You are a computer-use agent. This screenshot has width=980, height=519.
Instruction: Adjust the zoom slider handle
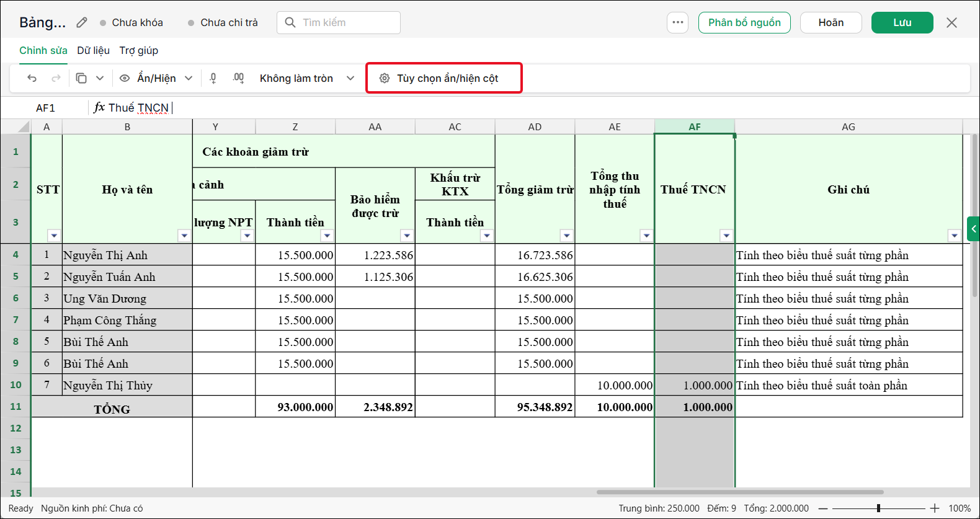tap(878, 508)
